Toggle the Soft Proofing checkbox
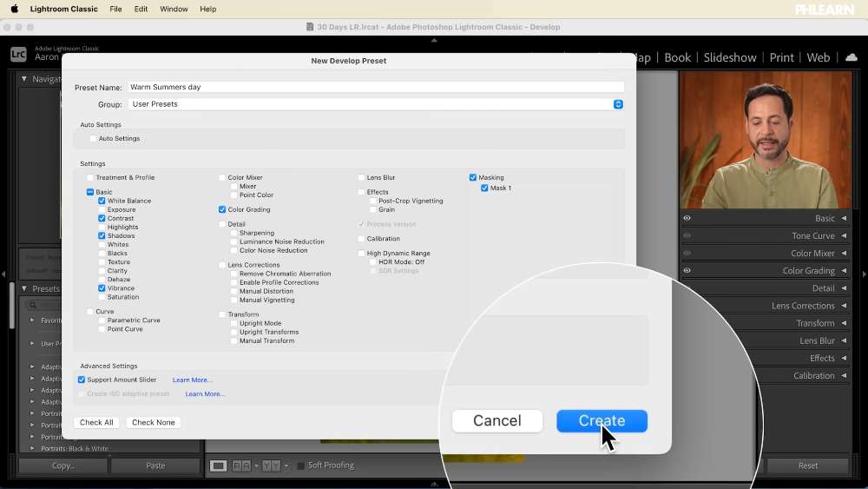 [x=300, y=466]
